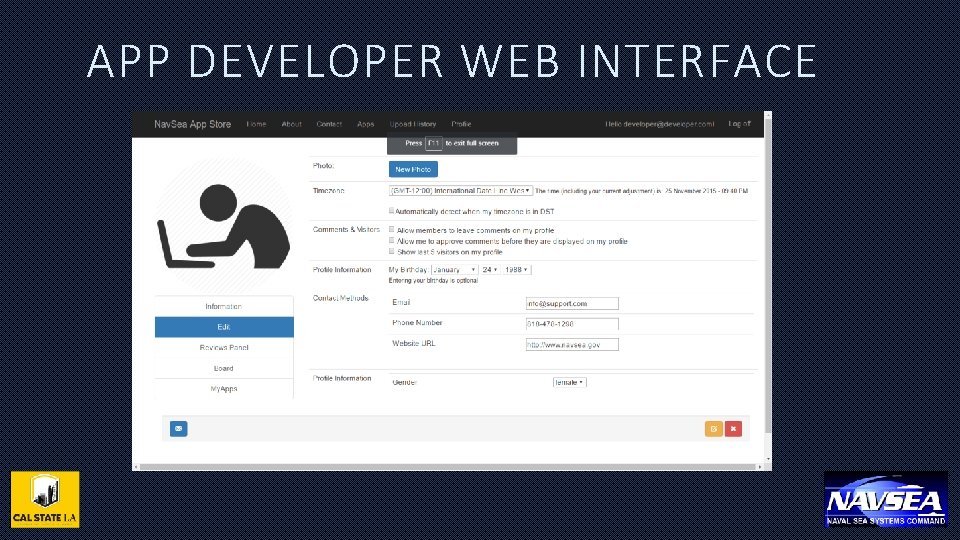Click the blue envelope message icon

[178, 429]
